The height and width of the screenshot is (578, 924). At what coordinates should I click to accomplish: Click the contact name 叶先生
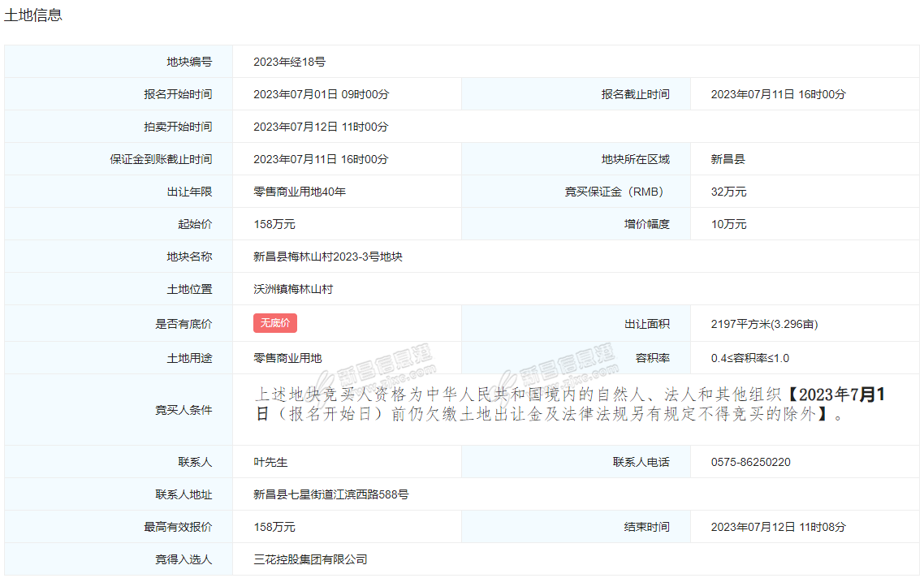coord(270,462)
